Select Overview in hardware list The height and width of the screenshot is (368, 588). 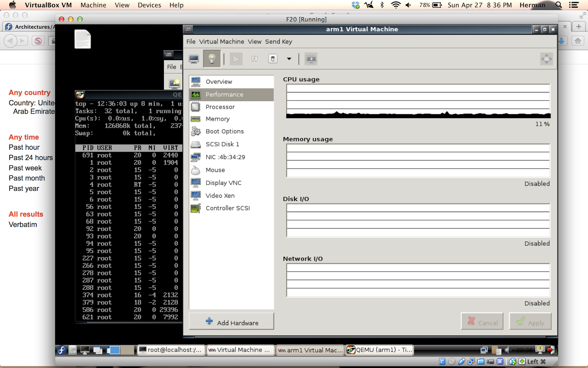tap(232, 82)
